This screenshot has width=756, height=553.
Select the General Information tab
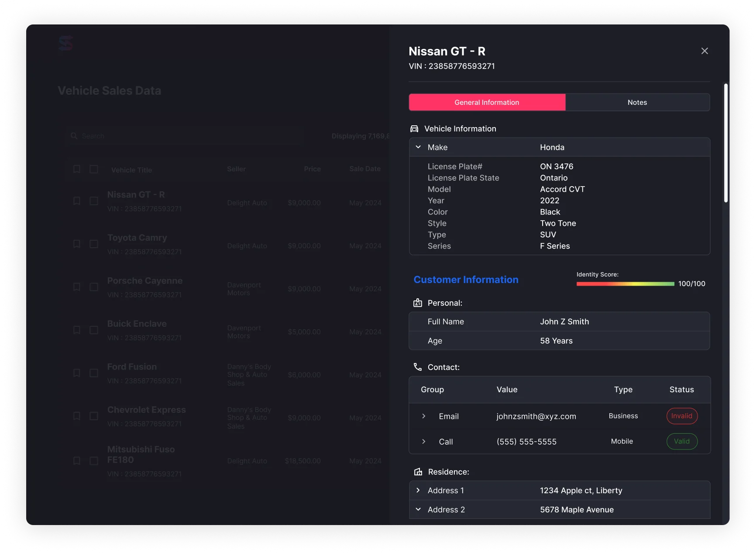coord(487,102)
